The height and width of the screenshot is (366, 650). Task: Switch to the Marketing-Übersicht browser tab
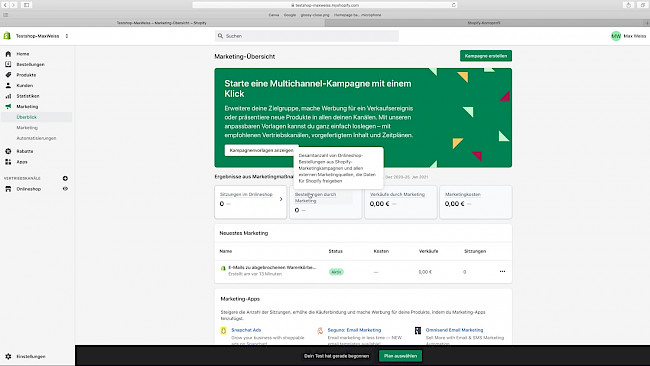point(162,23)
